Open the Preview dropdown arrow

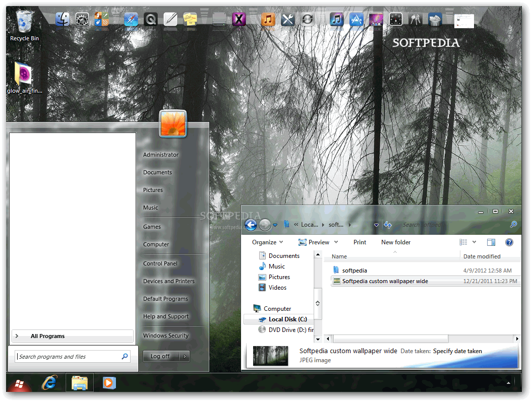pos(336,242)
